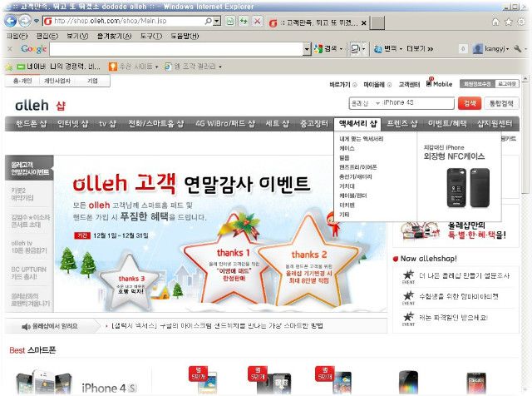
Task: Click the iPhone 4S search input field
Action: point(418,103)
